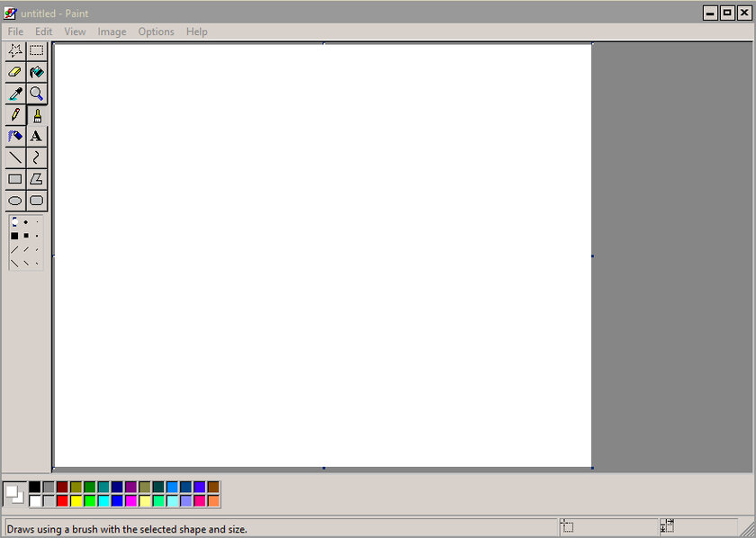Select the hot pink color swatch
This screenshot has height=538, width=756.
(x=200, y=501)
